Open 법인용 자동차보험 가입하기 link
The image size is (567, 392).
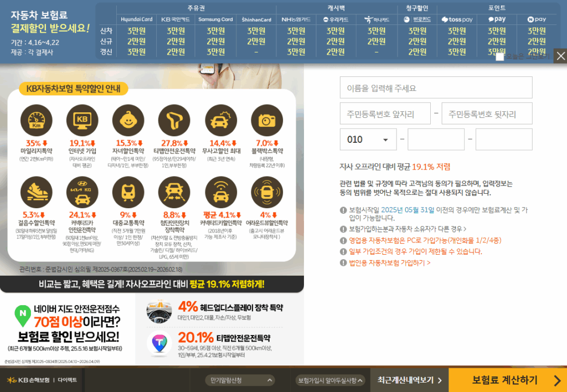coord(389,263)
